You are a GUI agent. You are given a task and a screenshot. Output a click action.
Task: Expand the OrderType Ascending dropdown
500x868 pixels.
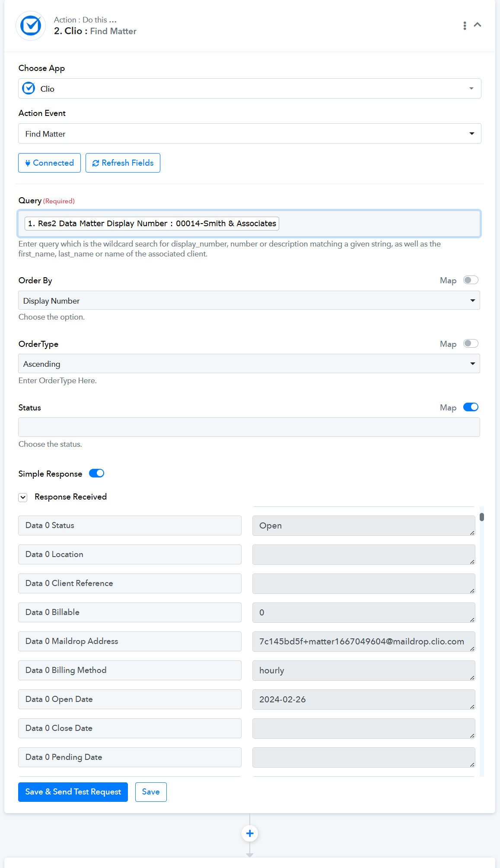pyautogui.click(x=249, y=364)
